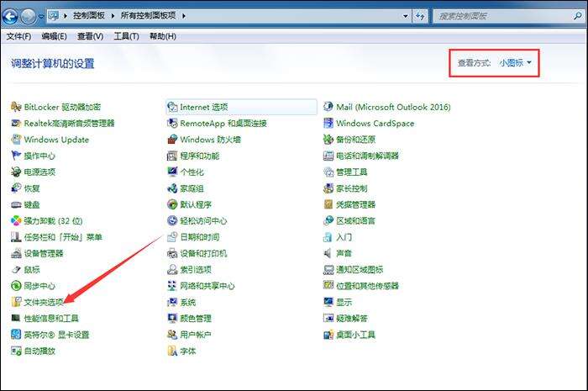This screenshot has width=588, height=391.
Task: Click the 设备和打印机 icon
Action: (x=172, y=254)
